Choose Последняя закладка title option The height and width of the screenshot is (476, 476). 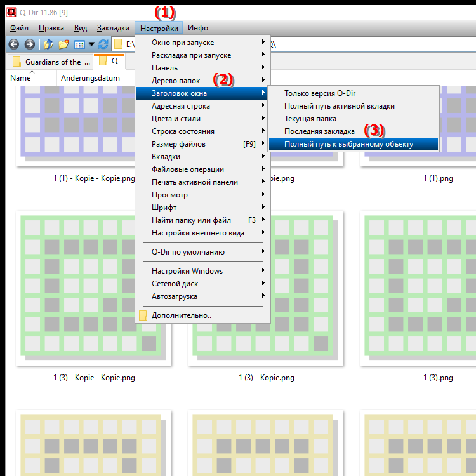click(354, 131)
